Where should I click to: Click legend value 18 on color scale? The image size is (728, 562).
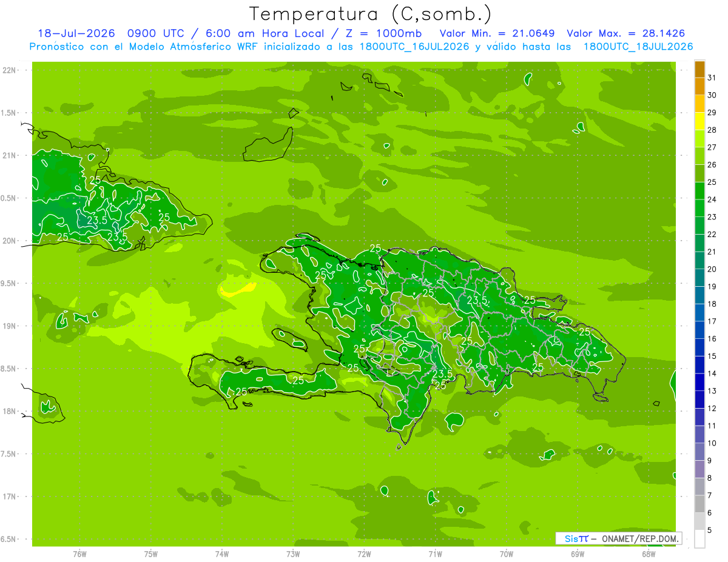coord(712,304)
